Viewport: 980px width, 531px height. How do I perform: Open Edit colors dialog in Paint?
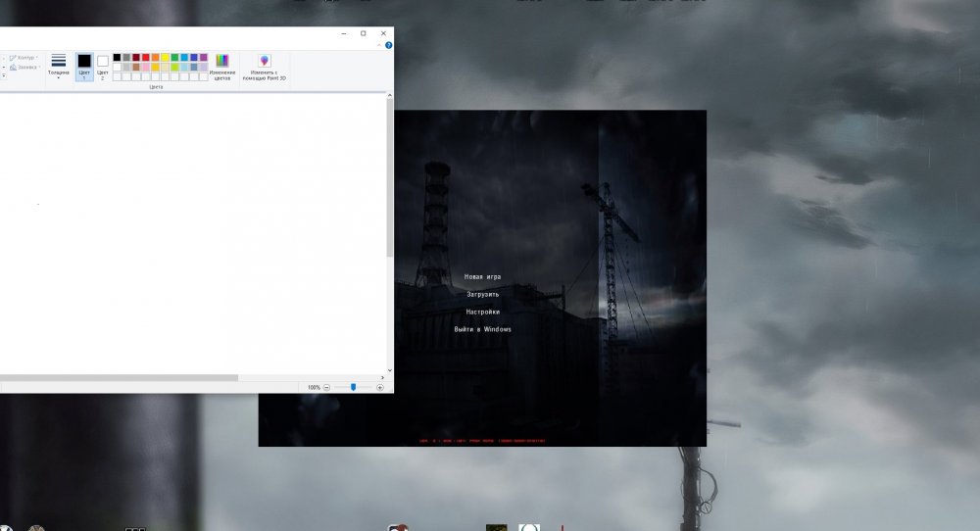click(x=221, y=68)
